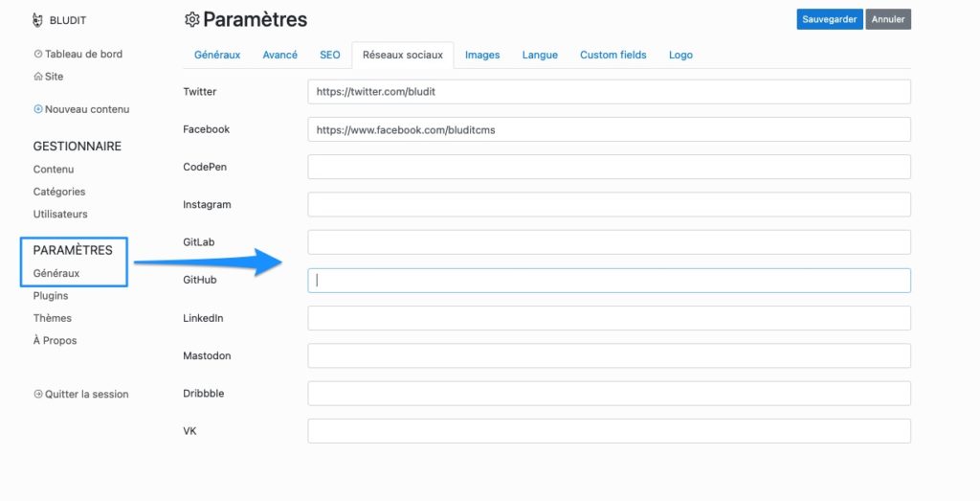Click BLUDIT brand name in sidebar
Viewport: 980px width, 501px height.
coord(68,20)
